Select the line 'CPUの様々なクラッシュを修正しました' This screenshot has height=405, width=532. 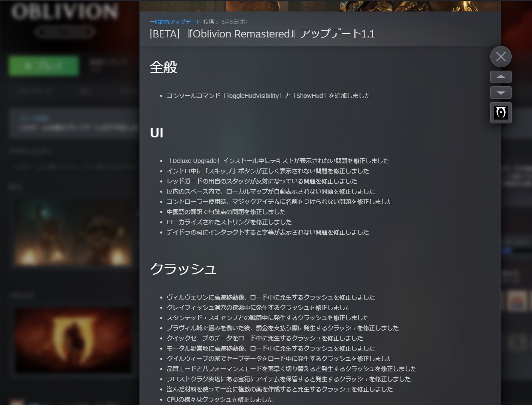tap(220, 399)
